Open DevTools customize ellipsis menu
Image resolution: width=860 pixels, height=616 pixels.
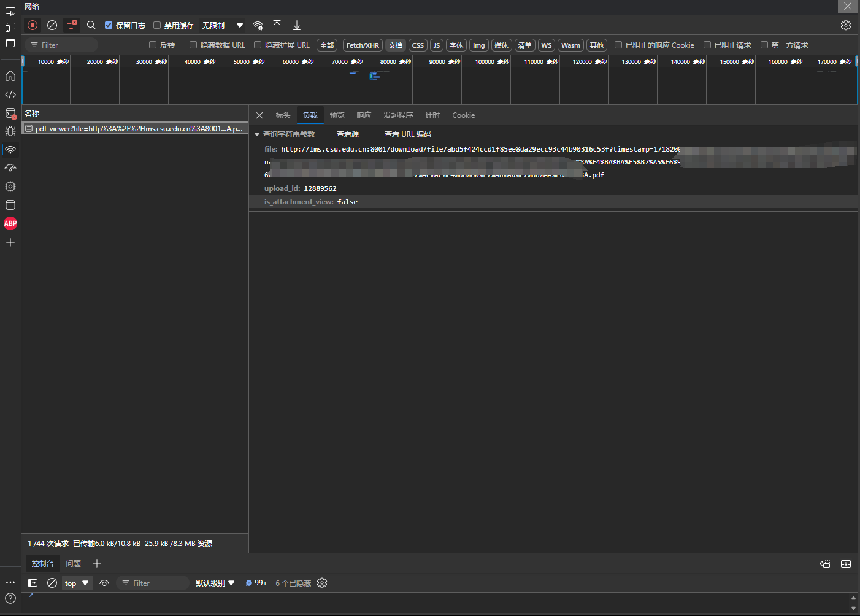(10, 582)
